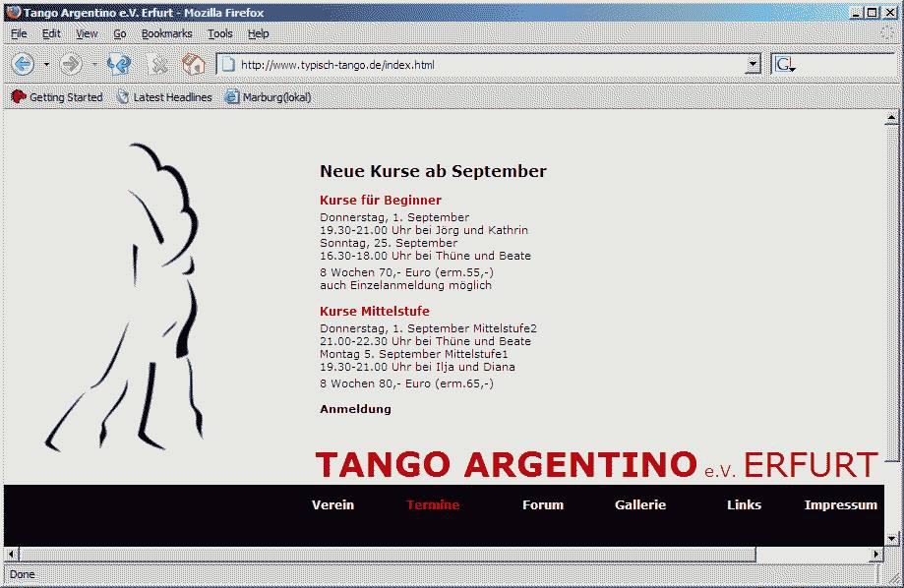Visit the Impressum page link
904x588 pixels.
click(x=840, y=505)
